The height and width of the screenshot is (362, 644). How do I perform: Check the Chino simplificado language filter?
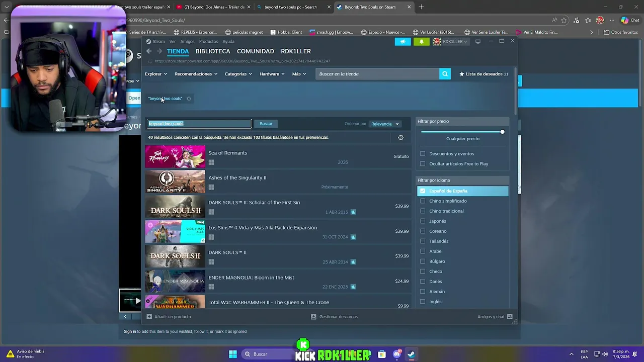coord(423,201)
